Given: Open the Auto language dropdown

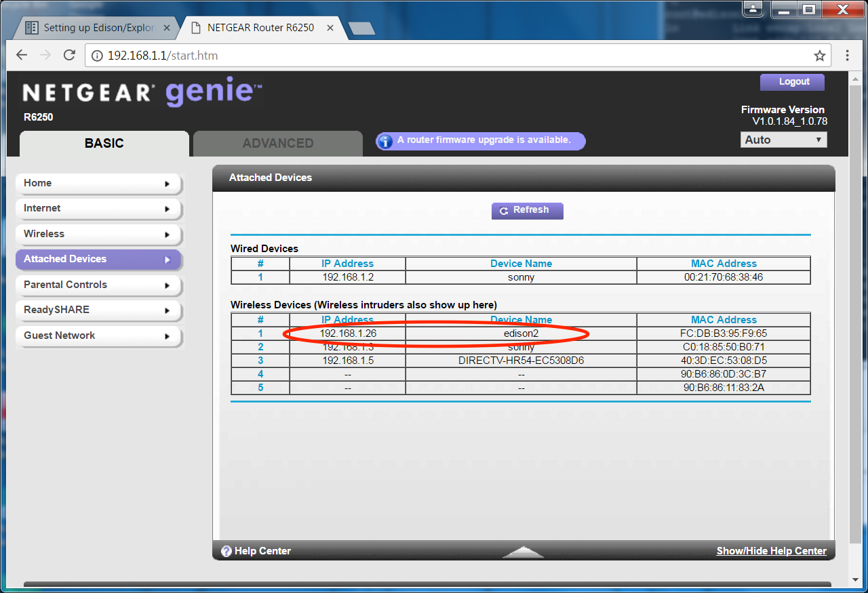Looking at the screenshot, I should coord(784,140).
